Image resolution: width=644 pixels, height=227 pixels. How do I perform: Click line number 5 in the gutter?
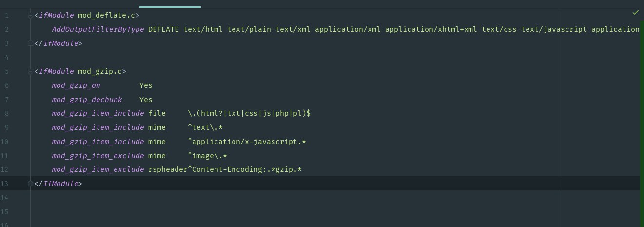pos(7,71)
